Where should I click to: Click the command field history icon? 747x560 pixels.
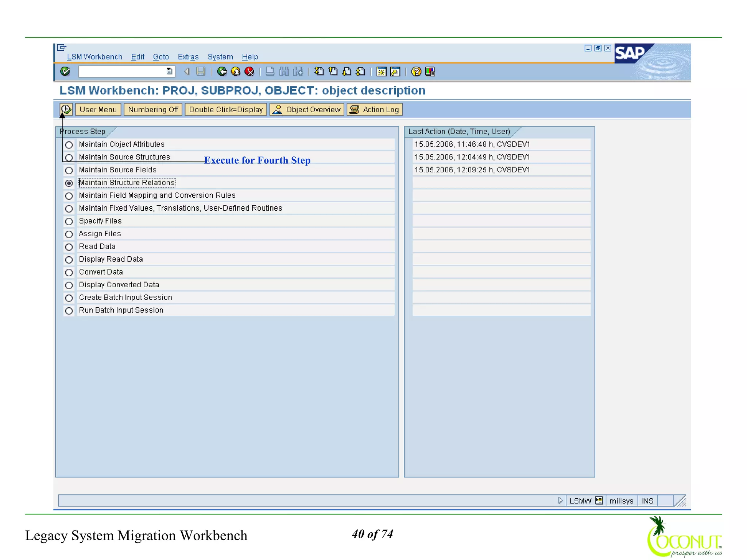pyautogui.click(x=169, y=71)
